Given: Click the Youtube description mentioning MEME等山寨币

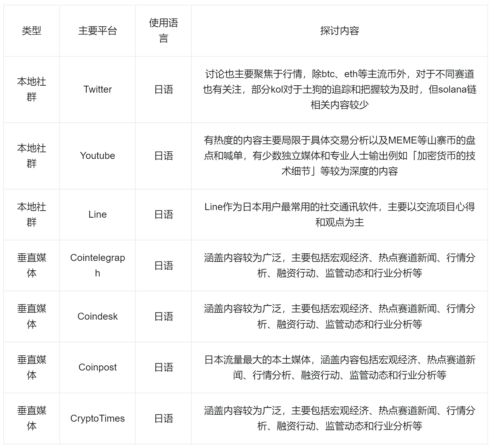Looking at the screenshot, I should click(x=340, y=156).
